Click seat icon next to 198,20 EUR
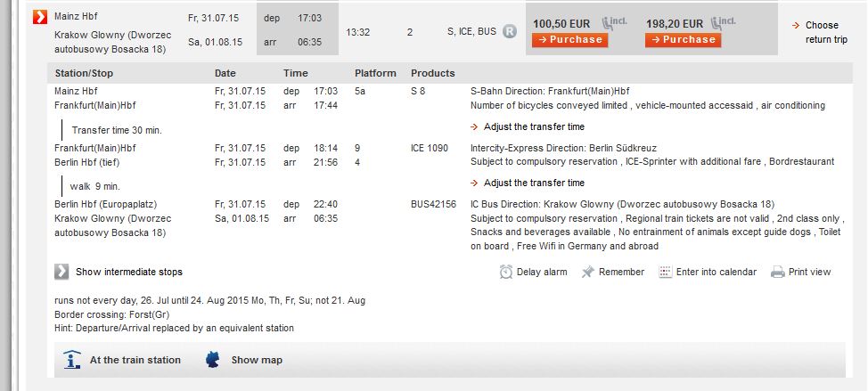868x391 pixels. click(x=724, y=23)
